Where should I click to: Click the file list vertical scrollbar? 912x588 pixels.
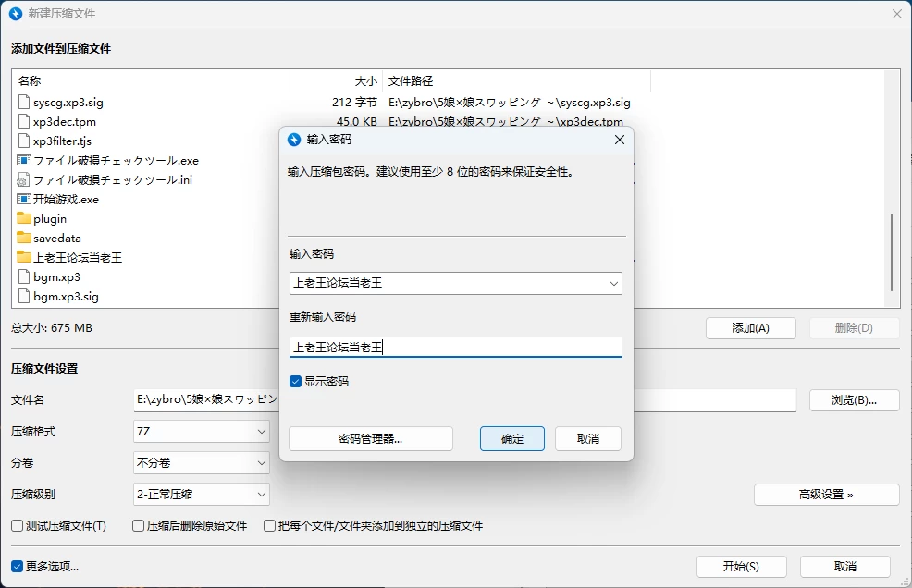(x=892, y=252)
